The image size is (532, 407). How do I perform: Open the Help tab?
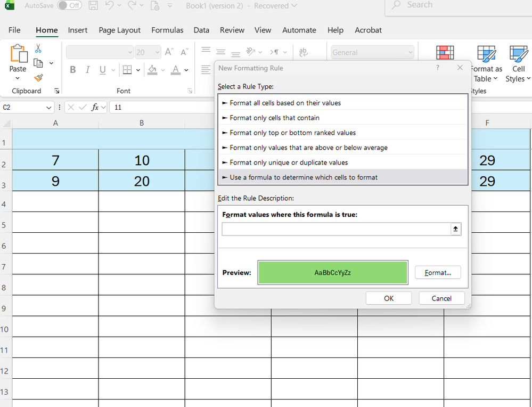pyautogui.click(x=335, y=30)
